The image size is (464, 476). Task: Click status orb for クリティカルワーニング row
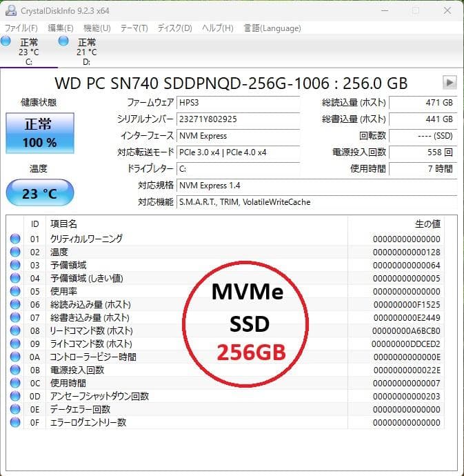15,239
